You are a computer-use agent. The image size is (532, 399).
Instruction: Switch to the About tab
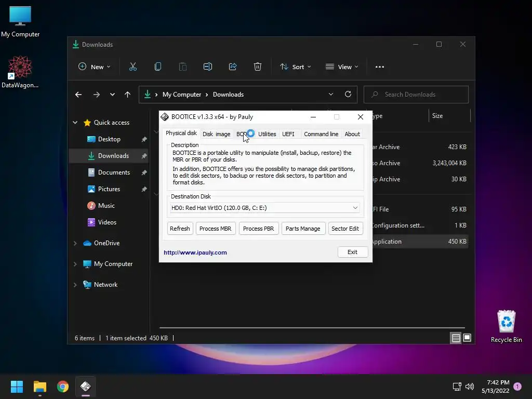[x=352, y=134]
